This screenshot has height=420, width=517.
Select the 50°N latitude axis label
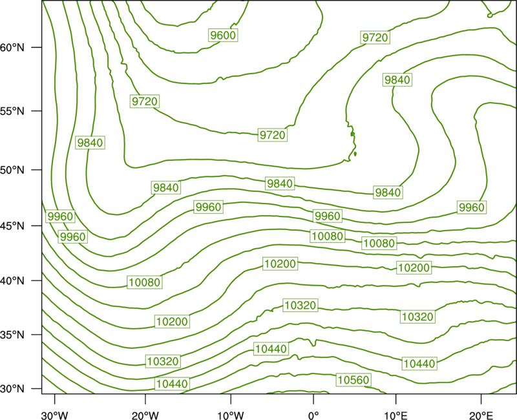pyautogui.click(x=12, y=170)
